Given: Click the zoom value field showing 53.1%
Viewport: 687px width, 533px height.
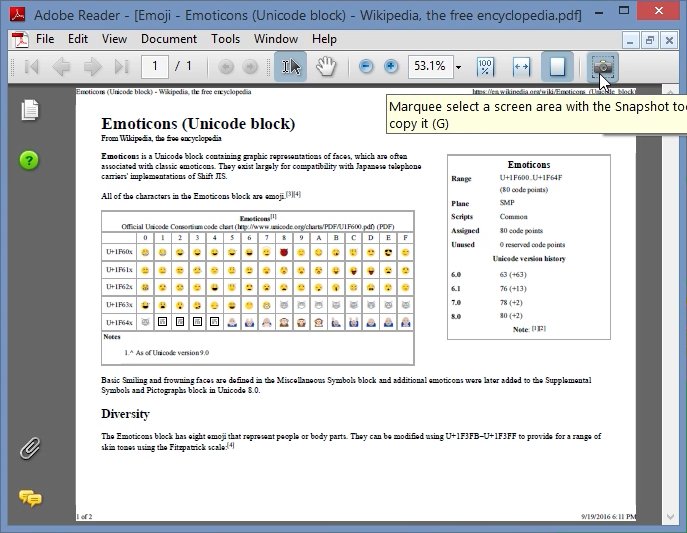Looking at the screenshot, I should pyautogui.click(x=430, y=67).
